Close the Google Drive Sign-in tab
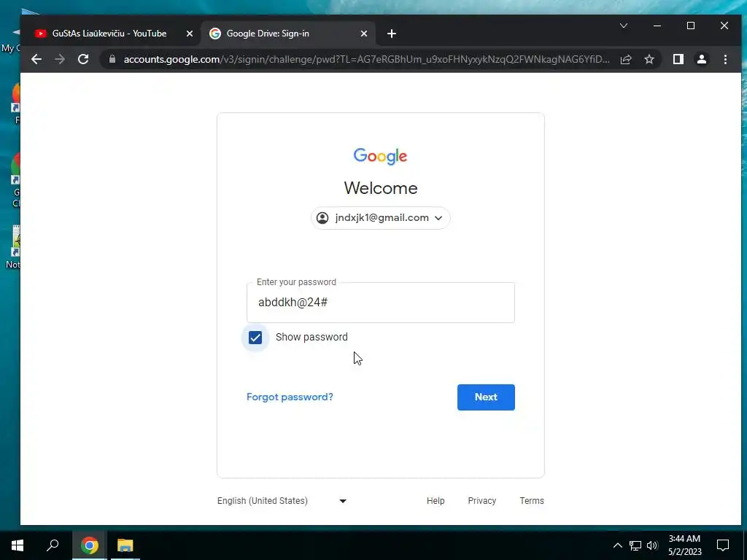The width and height of the screenshot is (747, 560). point(364,34)
